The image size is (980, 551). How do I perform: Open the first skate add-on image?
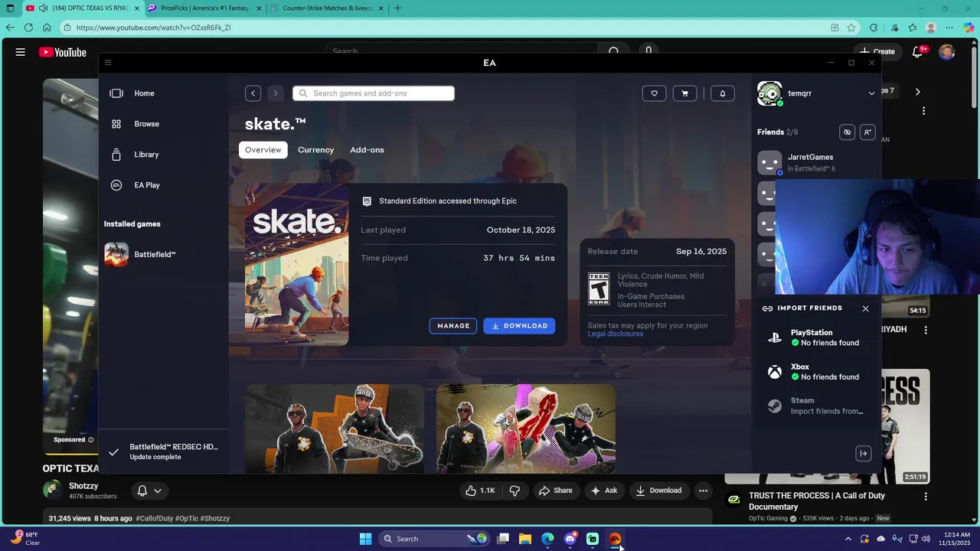[x=334, y=429]
